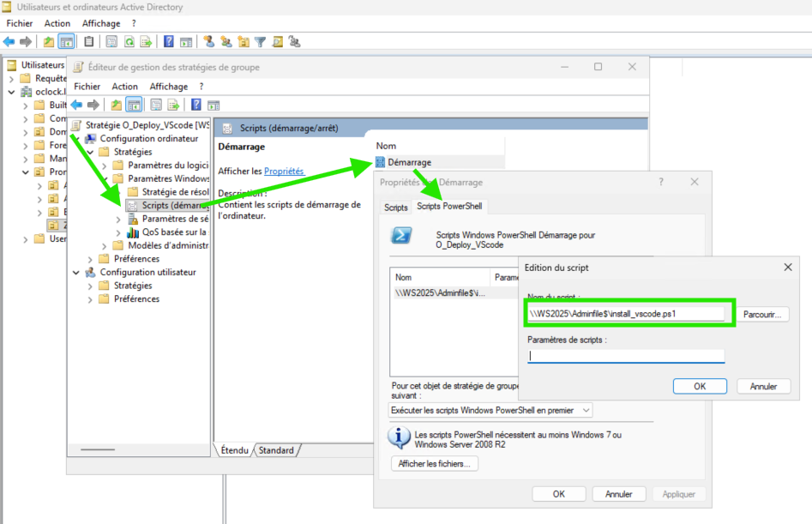Expand Préférences under Configuration ordinateur
Image resolution: width=812 pixels, height=524 pixels.
point(90,259)
